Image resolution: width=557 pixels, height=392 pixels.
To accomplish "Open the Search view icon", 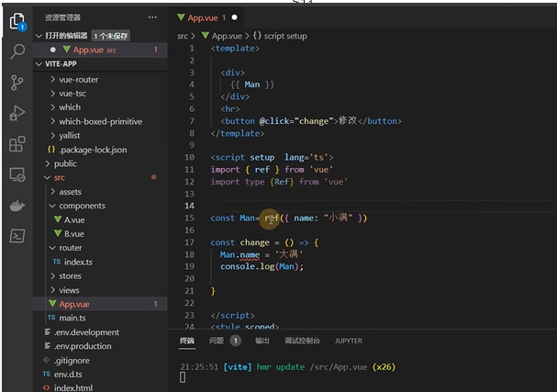I will [x=17, y=51].
